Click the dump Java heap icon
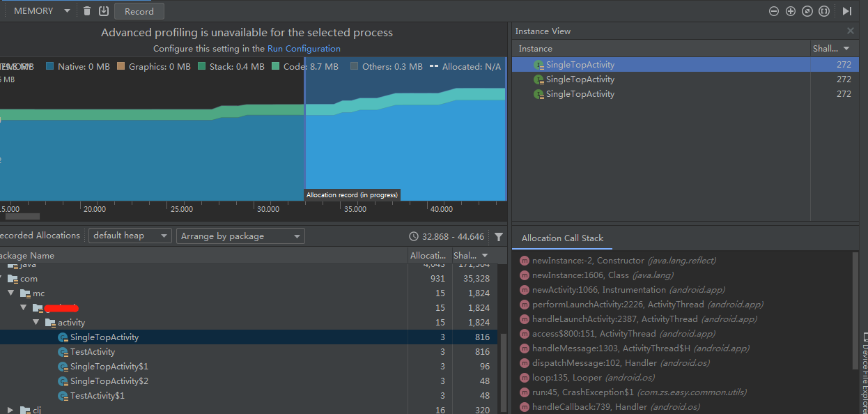The height and width of the screenshot is (414, 868). pyautogui.click(x=104, y=11)
